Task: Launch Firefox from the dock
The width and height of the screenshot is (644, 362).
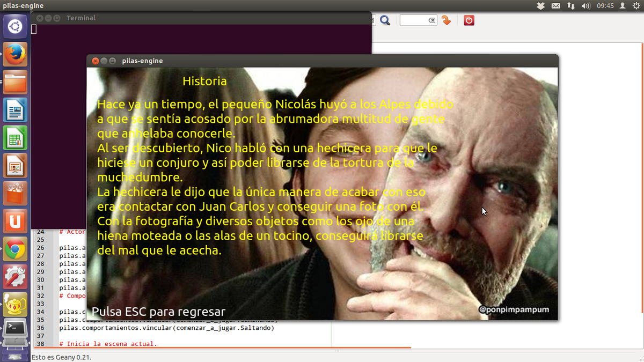Action: click(x=15, y=54)
